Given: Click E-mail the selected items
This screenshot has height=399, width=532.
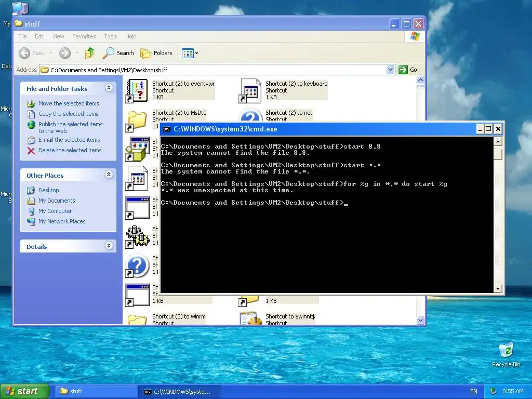Looking at the screenshot, I should [x=69, y=140].
